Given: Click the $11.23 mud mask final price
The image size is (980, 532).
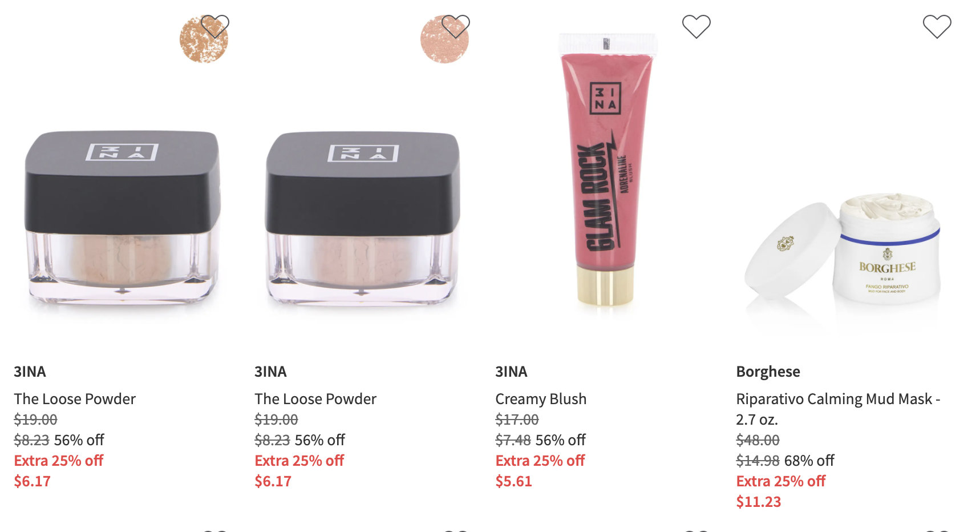Looking at the screenshot, I should 758,502.
